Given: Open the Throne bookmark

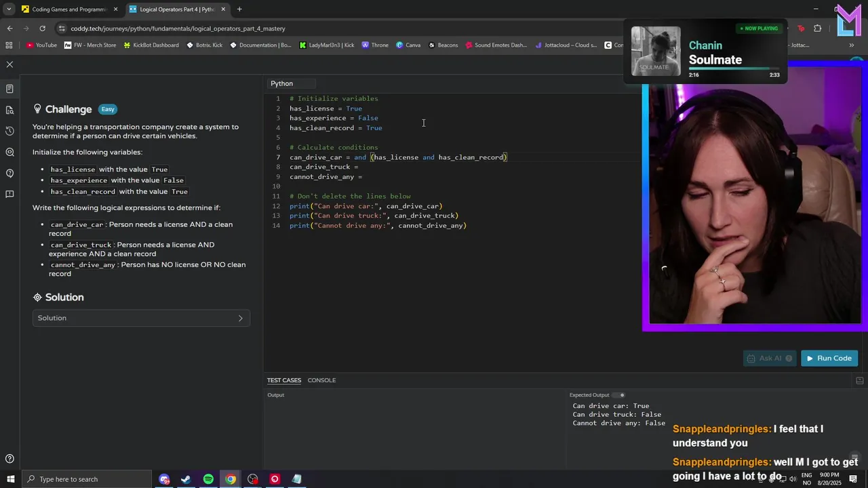Looking at the screenshot, I should click(x=375, y=45).
